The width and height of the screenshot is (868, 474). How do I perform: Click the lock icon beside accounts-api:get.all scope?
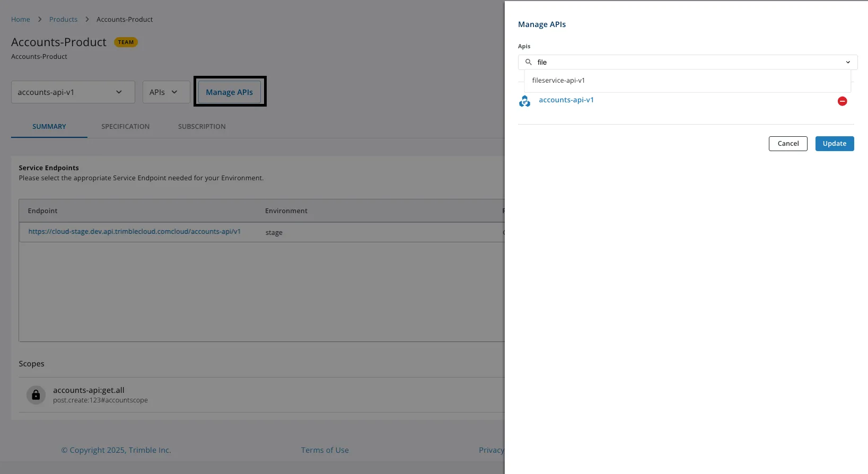[x=36, y=395]
